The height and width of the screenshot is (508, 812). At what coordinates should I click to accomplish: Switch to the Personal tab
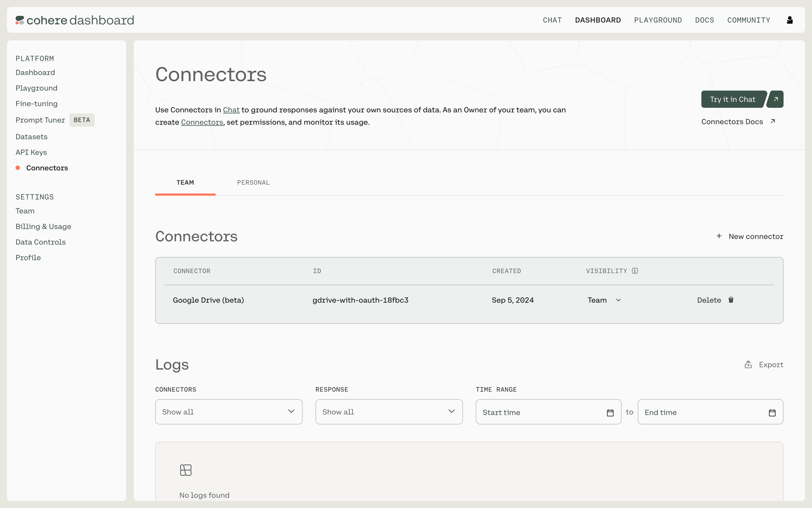click(x=253, y=182)
